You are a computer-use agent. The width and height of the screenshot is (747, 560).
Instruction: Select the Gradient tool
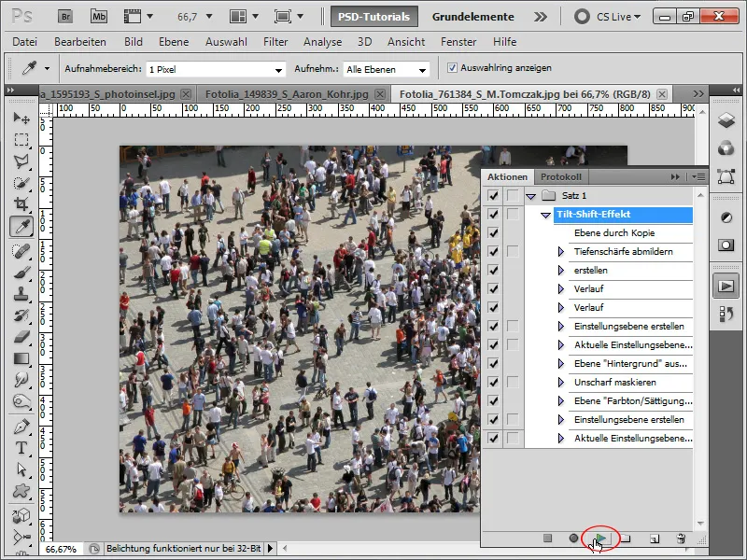point(21,358)
